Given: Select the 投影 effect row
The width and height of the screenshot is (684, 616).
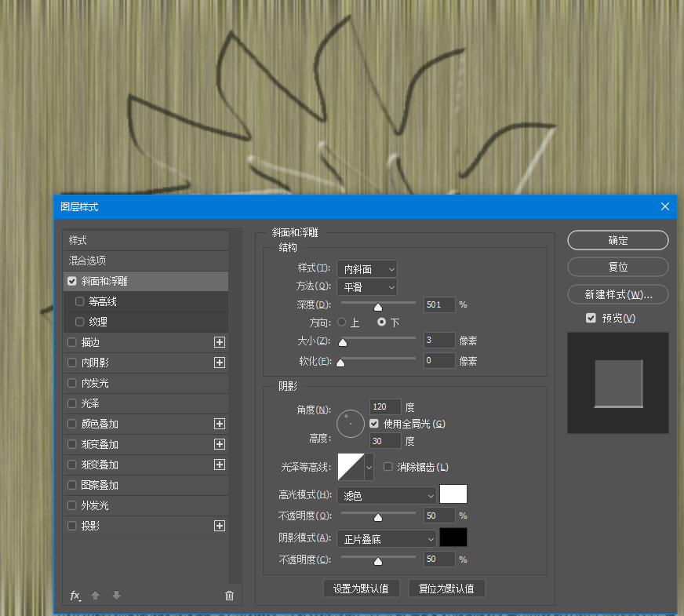Looking at the screenshot, I should (146, 526).
